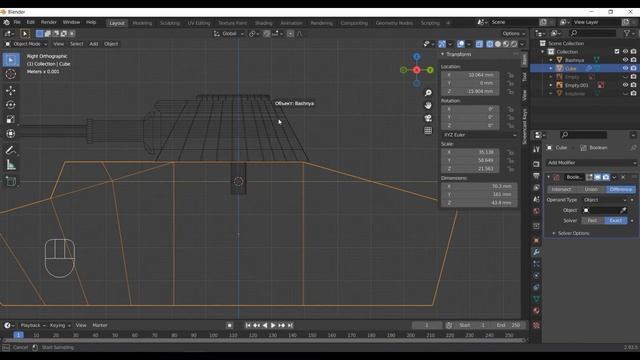
Task: Select solid viewport shading
Action: tap(498, 44)
